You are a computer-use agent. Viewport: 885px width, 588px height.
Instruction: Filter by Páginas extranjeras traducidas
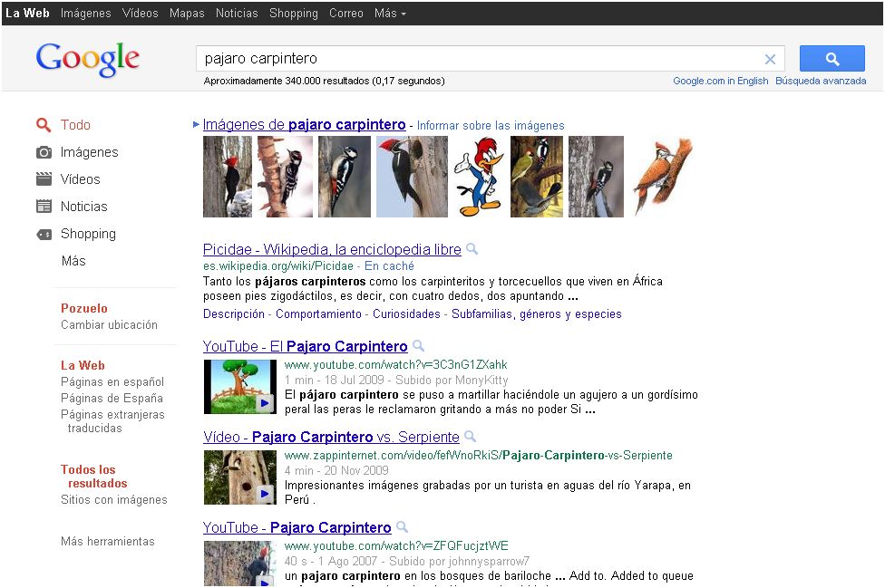[112, 421]
